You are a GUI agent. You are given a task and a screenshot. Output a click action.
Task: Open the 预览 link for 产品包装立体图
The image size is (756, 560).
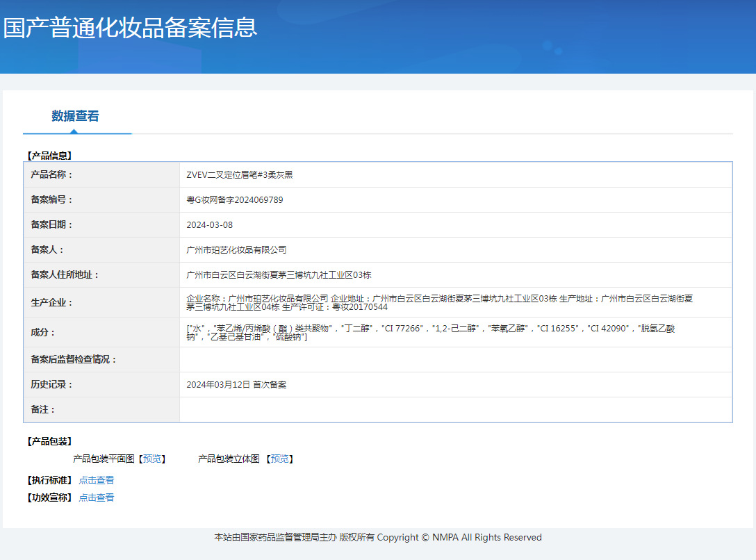(280, 459)
